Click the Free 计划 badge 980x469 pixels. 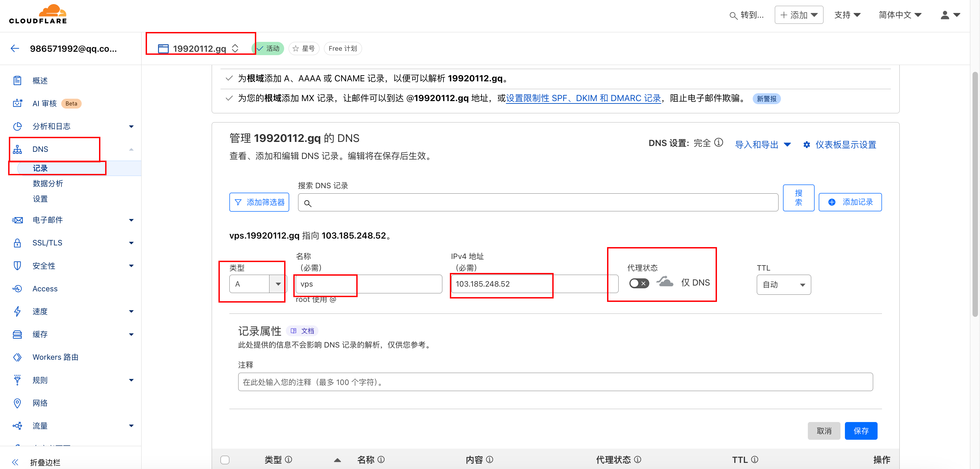coord(342,49)
